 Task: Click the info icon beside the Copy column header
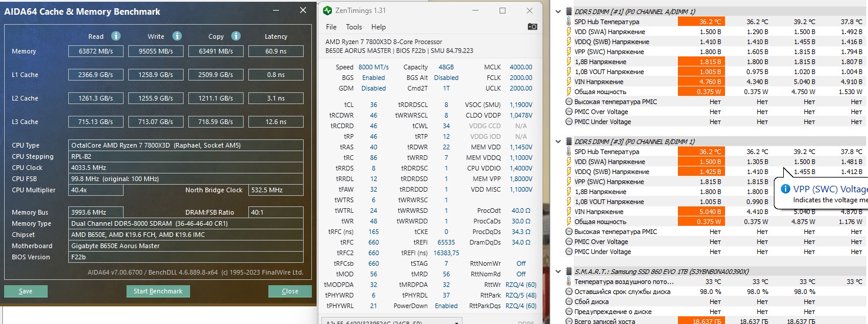tap(236, 36)
